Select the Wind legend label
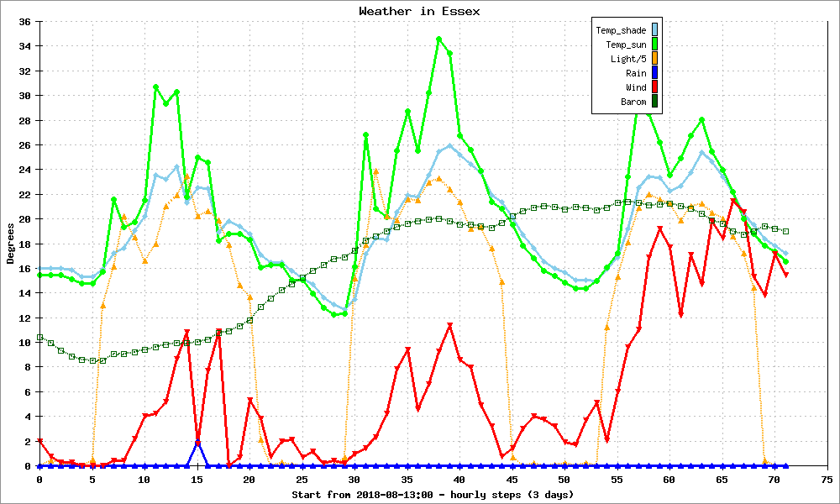 click(636, 87)
